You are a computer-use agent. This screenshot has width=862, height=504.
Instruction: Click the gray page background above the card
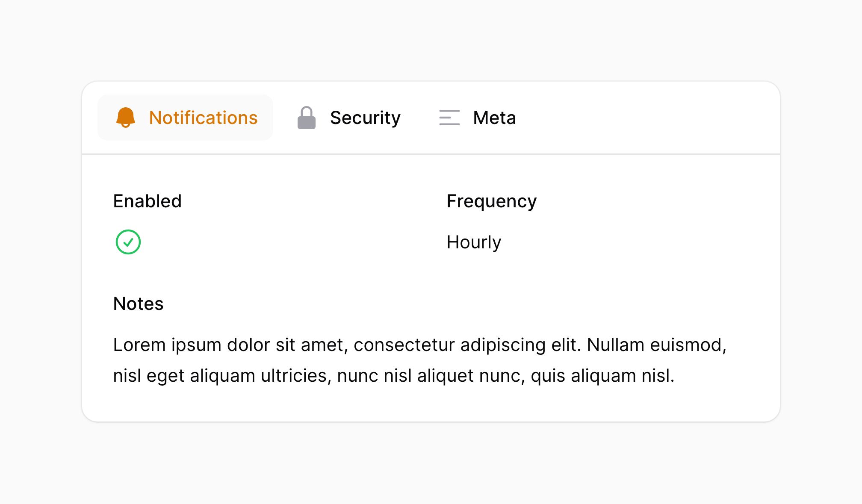click(x=431, y=38)
